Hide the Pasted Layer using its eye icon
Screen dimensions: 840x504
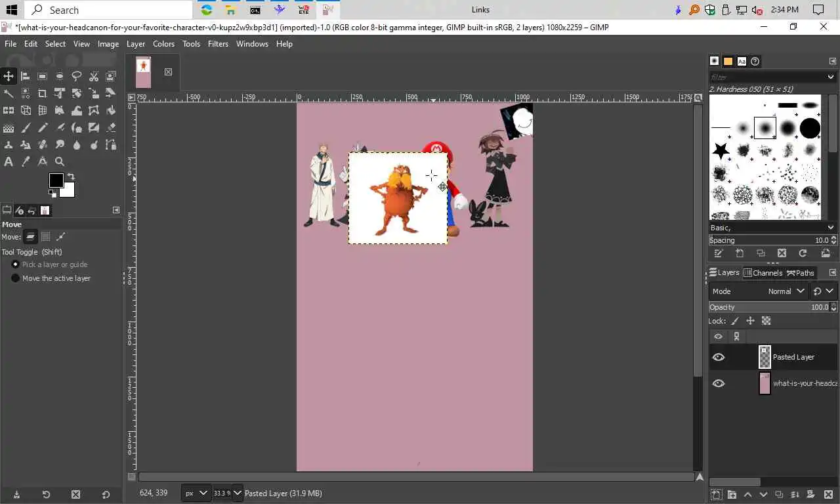pyautogui.click(x=719, y=357)
